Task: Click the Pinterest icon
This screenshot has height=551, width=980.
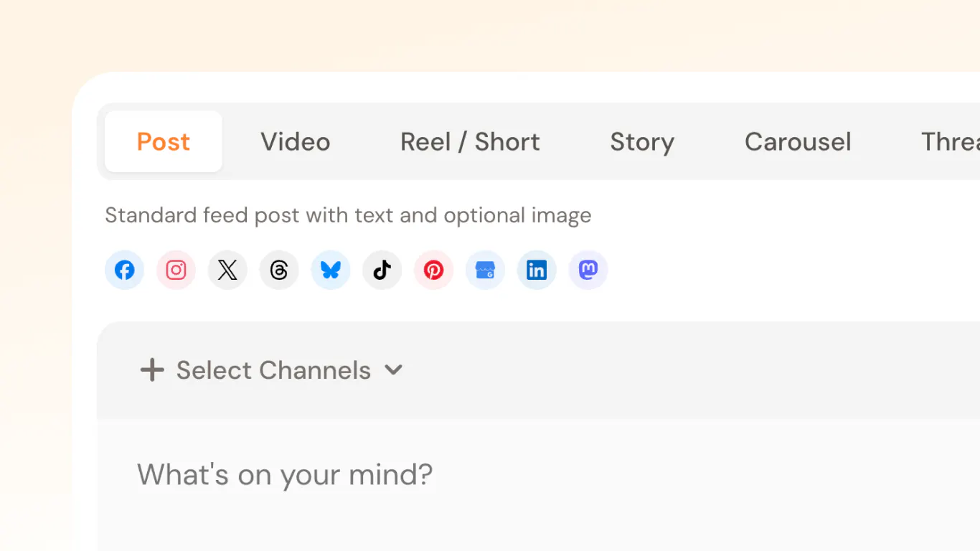Action: [433, 270]
